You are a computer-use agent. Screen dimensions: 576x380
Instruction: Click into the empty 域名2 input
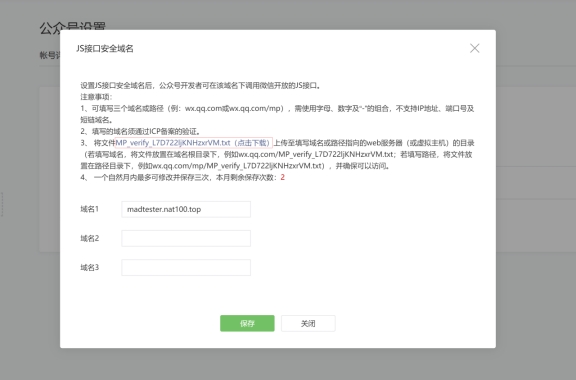[186, 238]
